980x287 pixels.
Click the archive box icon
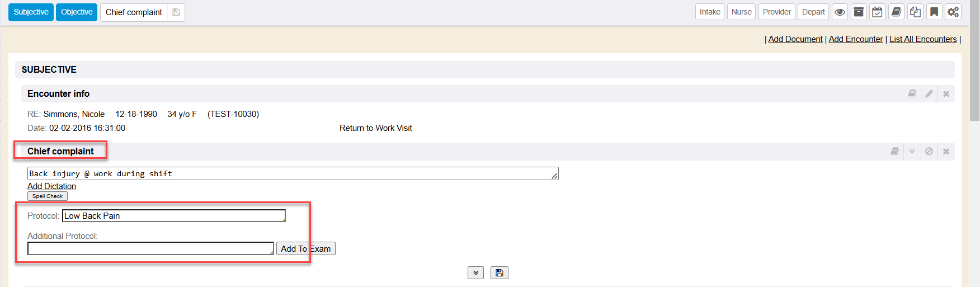pyautogui.click(x=859, y=12)
